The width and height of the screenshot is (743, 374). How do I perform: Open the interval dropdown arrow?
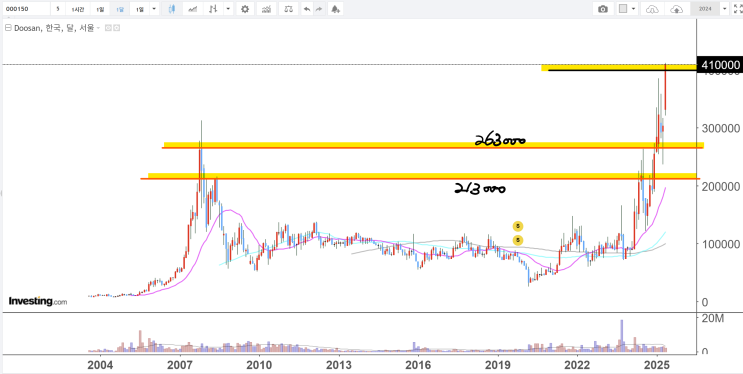(154, 9)
